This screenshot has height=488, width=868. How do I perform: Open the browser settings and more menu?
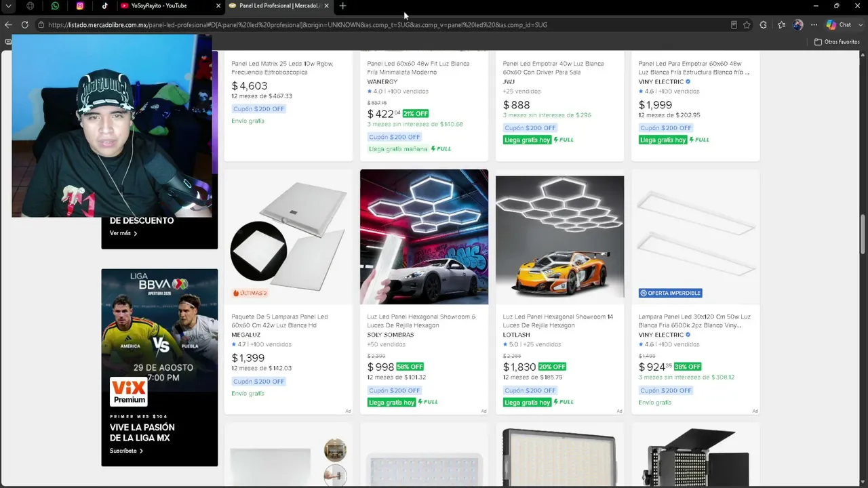pyautogui.click(x=814, y=25)
